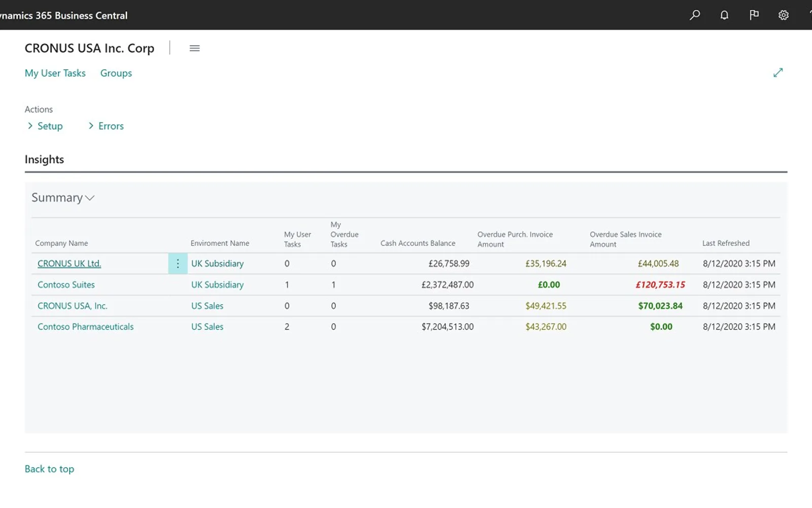Open the CRONUS USA, Inc. company link
The width and height of the screenshot is (812, 508).
click(73, 306)
